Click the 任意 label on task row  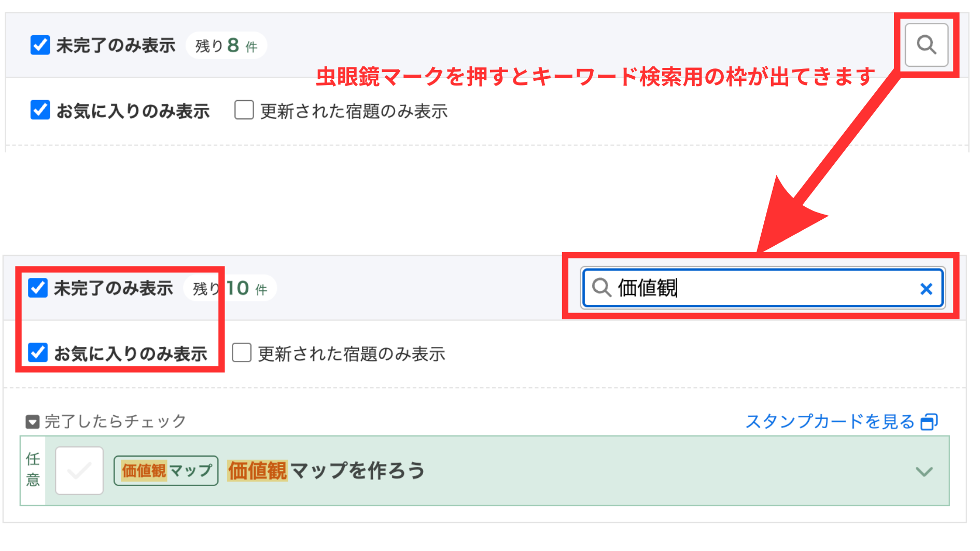[x=33, y=470]
